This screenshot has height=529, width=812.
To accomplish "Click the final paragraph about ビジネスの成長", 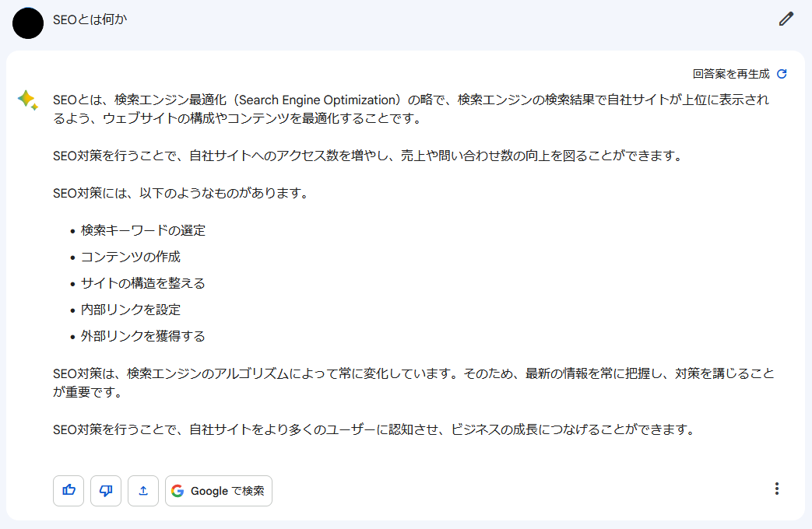I will 373,429.
